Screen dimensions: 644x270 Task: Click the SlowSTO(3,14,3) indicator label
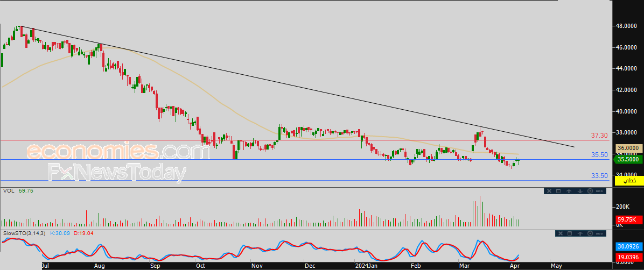click(24, 233)
